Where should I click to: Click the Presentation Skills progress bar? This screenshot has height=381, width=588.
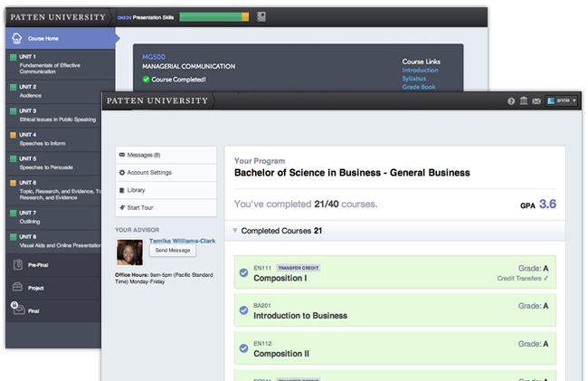tap(214, 17)
